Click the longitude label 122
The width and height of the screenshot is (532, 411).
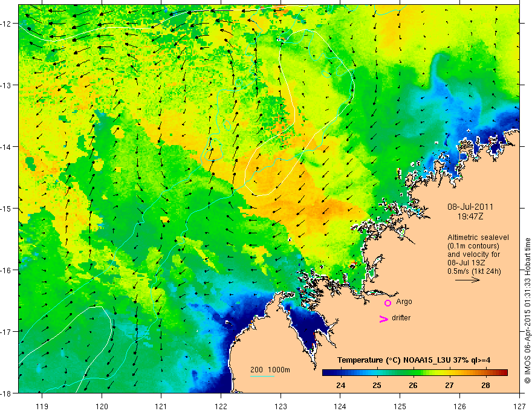(221, 406)
